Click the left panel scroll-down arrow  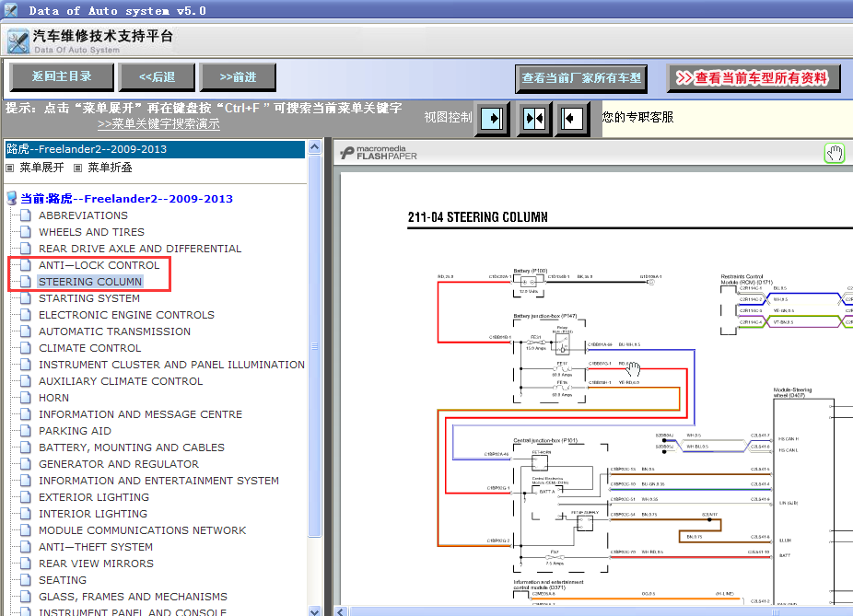click(314, 610)
